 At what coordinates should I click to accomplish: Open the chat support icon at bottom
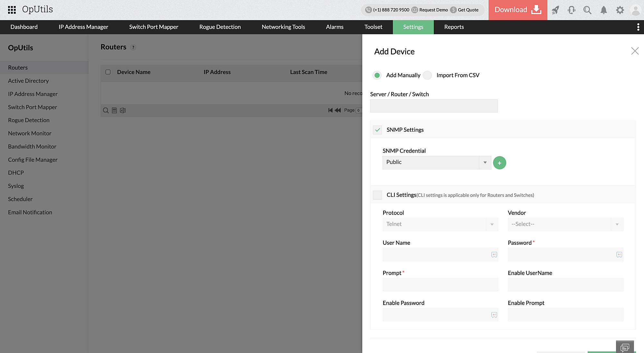pyautogui.click(x=625, y=347)
